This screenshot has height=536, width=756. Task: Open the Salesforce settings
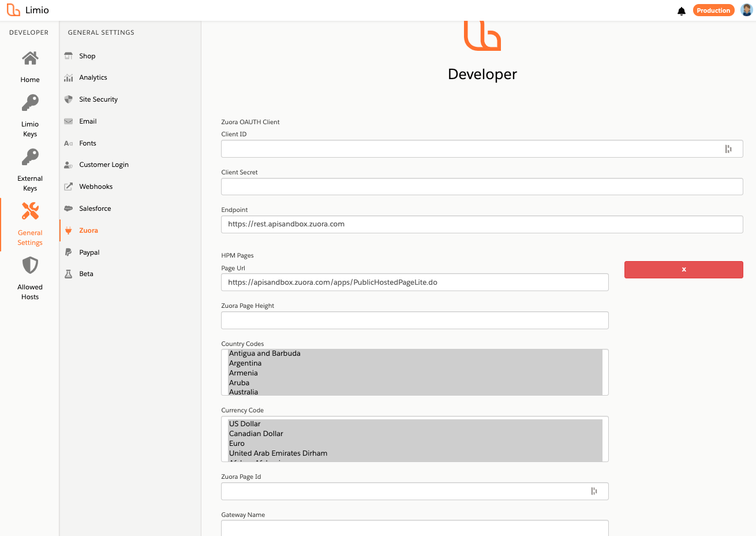pyautogui.click(x=95, y=209)
